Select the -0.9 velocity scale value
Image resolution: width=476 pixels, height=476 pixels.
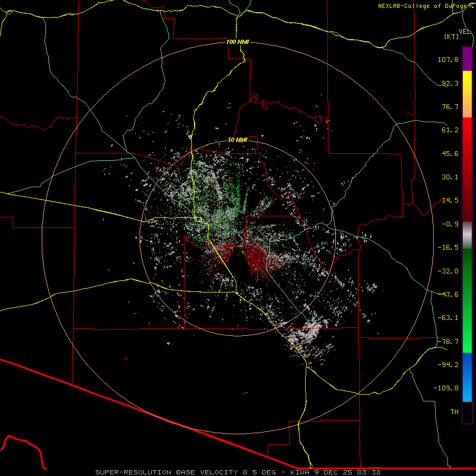click(x=450, y=224)
